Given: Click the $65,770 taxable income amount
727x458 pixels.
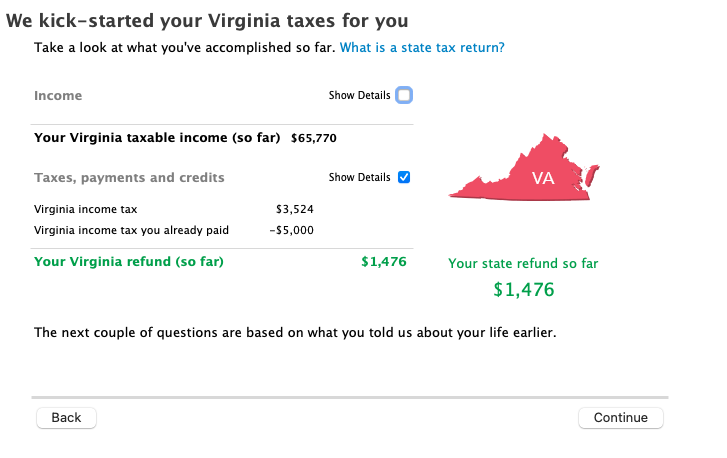Looking at the screenshot, I should coord(313,138).
